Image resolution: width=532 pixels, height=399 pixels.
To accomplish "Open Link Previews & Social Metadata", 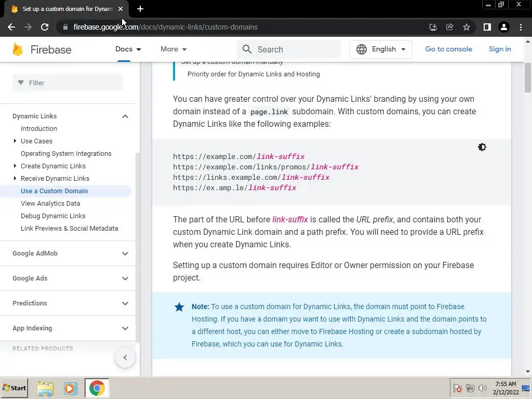I will pos(69,229).
